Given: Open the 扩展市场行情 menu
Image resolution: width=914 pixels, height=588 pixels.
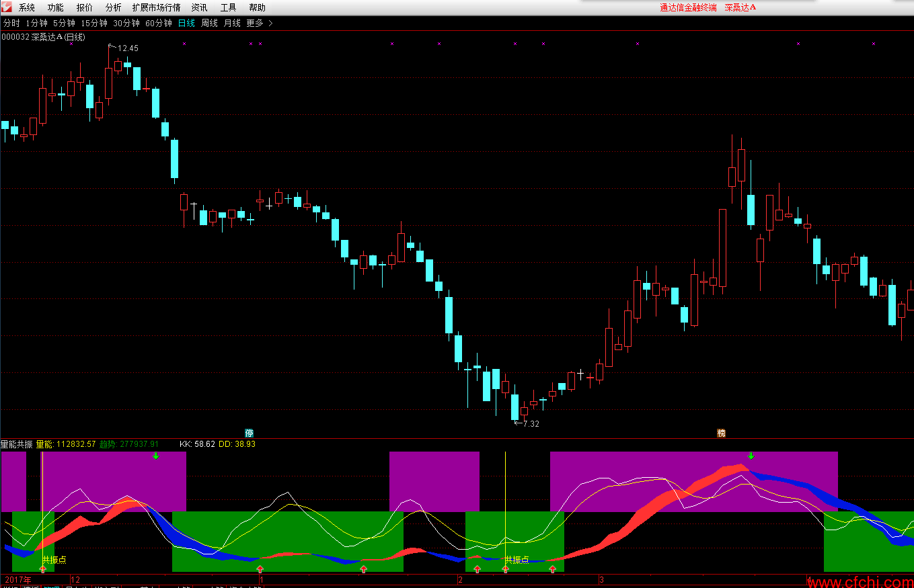Looking at the screenshot, I should [x=156, y=7].
